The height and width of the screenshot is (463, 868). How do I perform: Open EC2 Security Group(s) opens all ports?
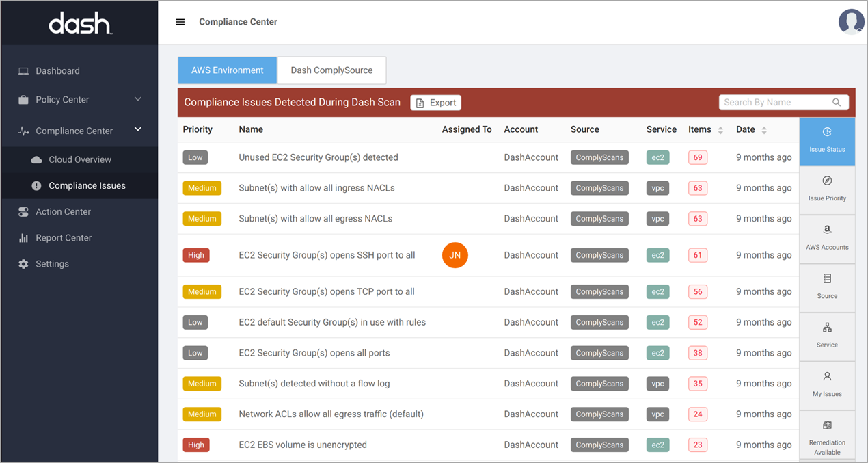tap(314, 353)
